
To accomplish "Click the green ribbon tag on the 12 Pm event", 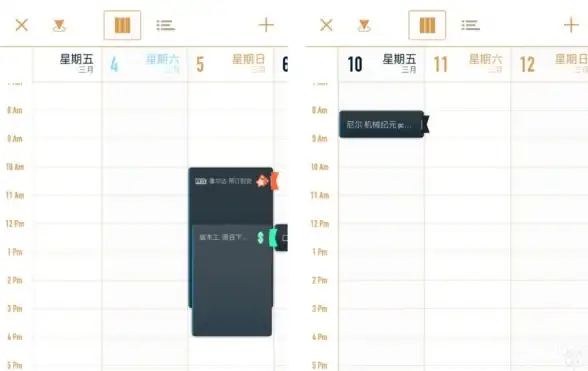I will (273, 238).
